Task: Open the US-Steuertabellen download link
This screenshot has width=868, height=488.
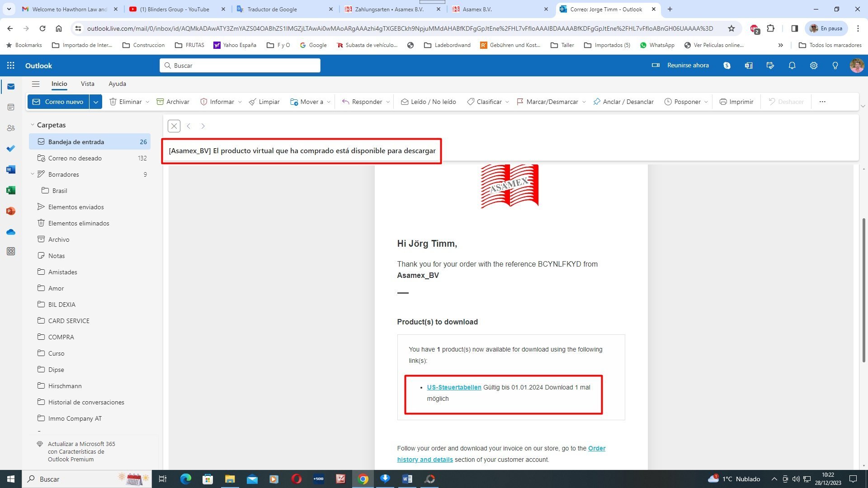Action: pyautogui.click(x=454, y=387)
